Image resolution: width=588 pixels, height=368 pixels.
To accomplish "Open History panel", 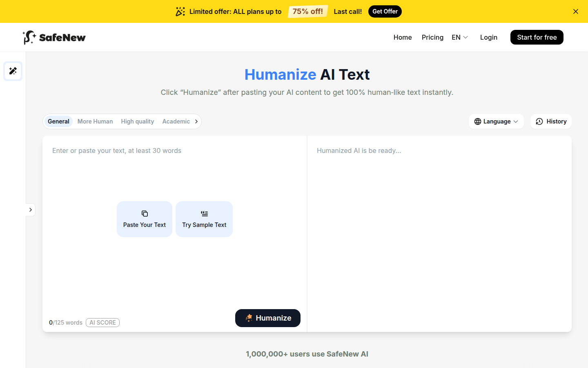I will click(x=551, y=121).
